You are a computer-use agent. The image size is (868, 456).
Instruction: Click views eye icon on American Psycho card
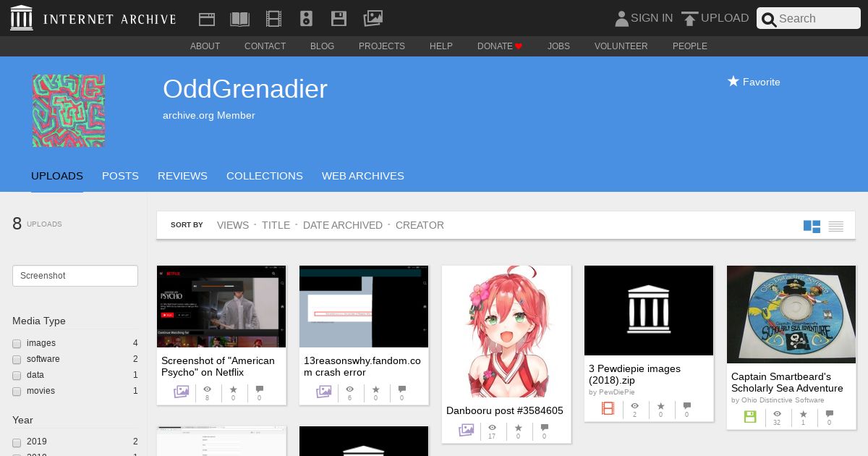pos(207,389)
